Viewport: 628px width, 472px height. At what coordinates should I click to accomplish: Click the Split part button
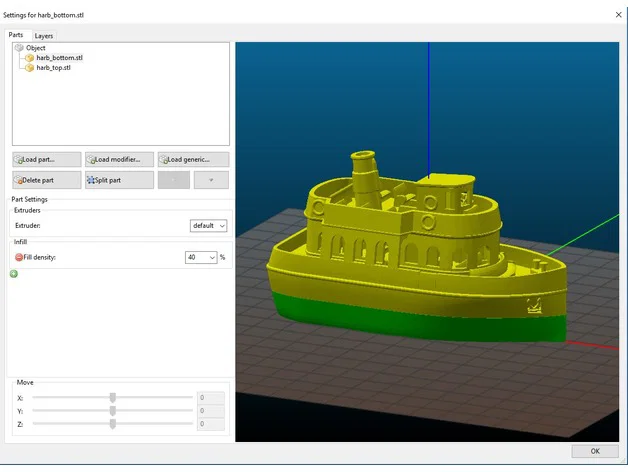tap(119, 180)
